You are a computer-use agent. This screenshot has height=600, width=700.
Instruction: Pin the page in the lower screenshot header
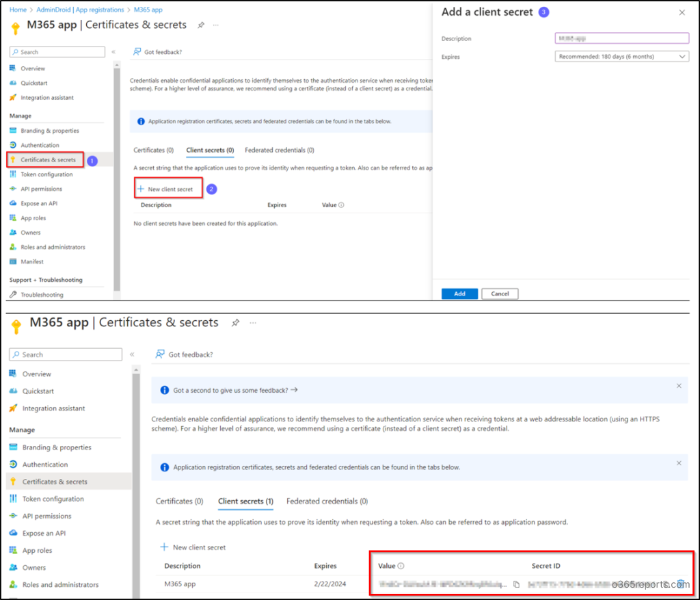point(235,322)
